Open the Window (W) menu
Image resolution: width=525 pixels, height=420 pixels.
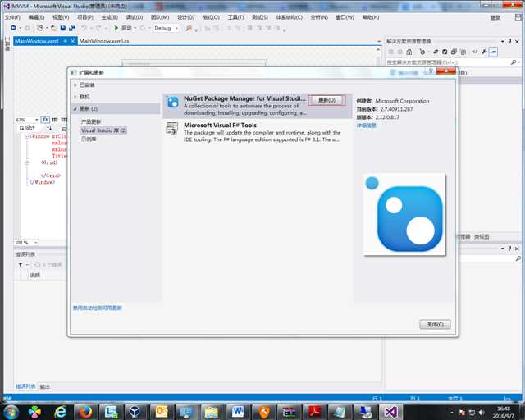[x=345, y=17]
